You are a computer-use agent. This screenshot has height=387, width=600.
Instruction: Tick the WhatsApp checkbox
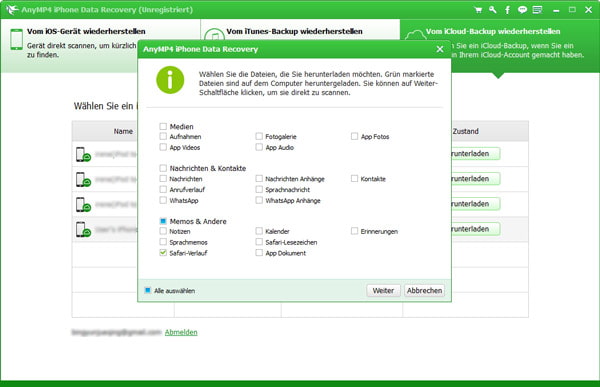(163, 200)
